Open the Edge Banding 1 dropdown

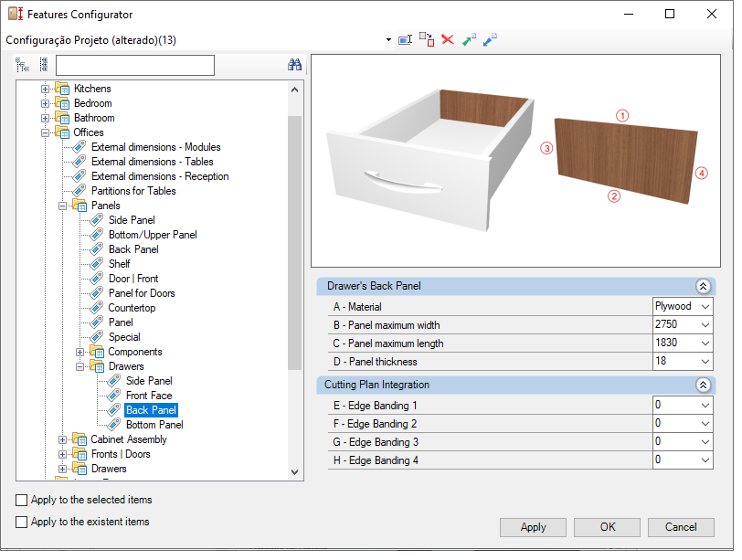pyautogui.click(x=705, y=406)
